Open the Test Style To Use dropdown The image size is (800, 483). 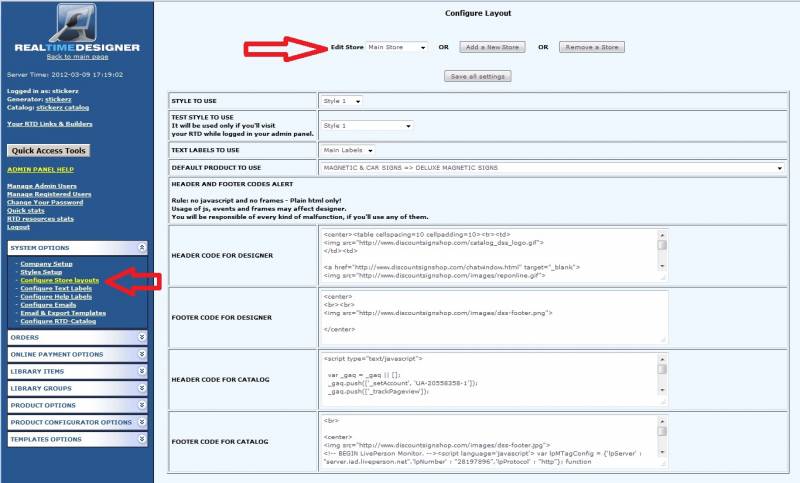(367, 125)
